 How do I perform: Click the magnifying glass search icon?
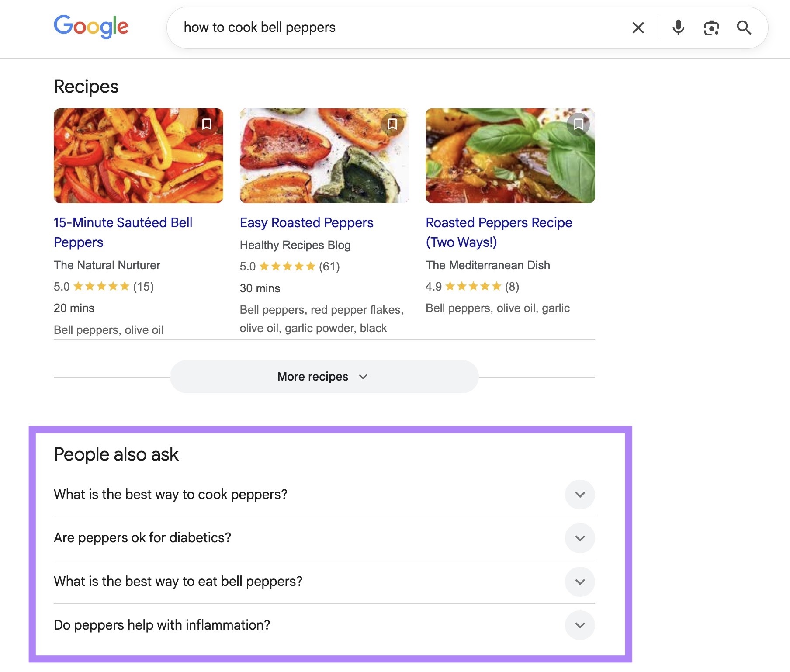click(744, 28)
